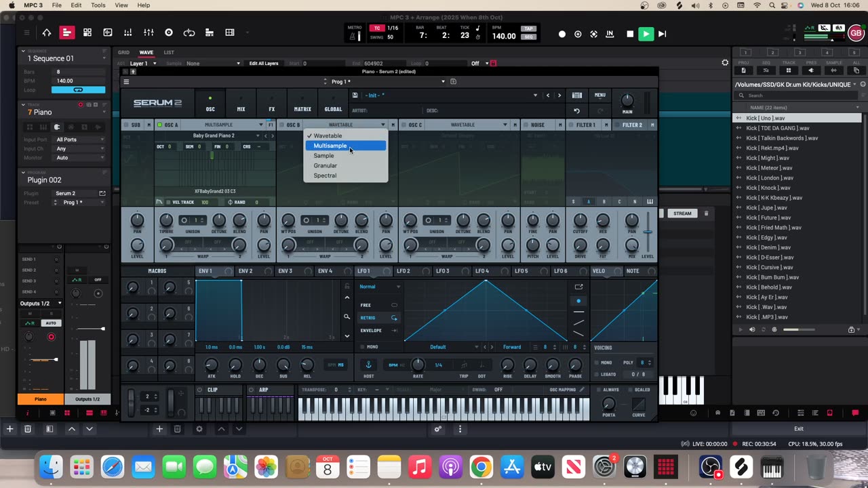Disable the OSC A power toggle
868x488 pixels.
160,125
